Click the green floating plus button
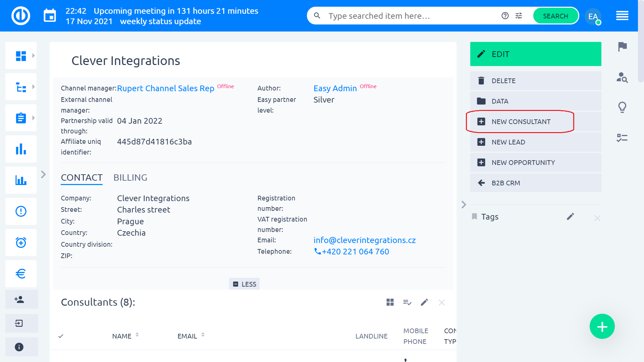Viewport: 644px width, 362px height. pyautogui.click(x=602, y=326)
